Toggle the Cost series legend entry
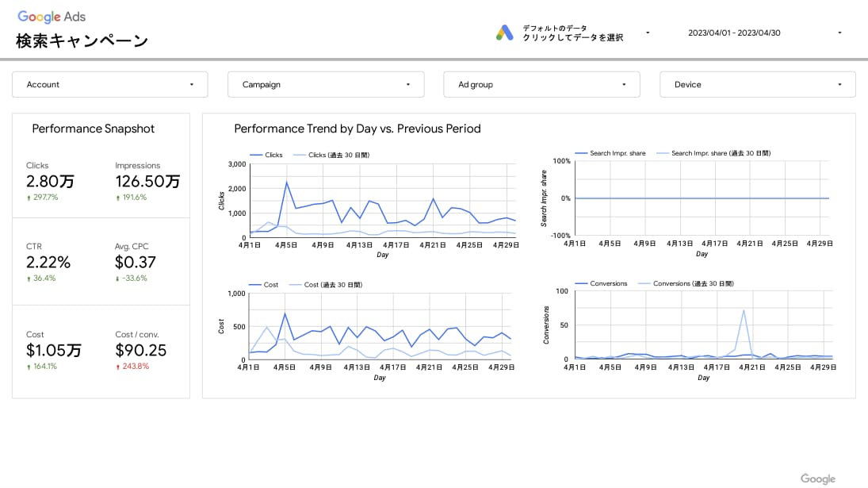Screen dimensions: 868x488 263,285
